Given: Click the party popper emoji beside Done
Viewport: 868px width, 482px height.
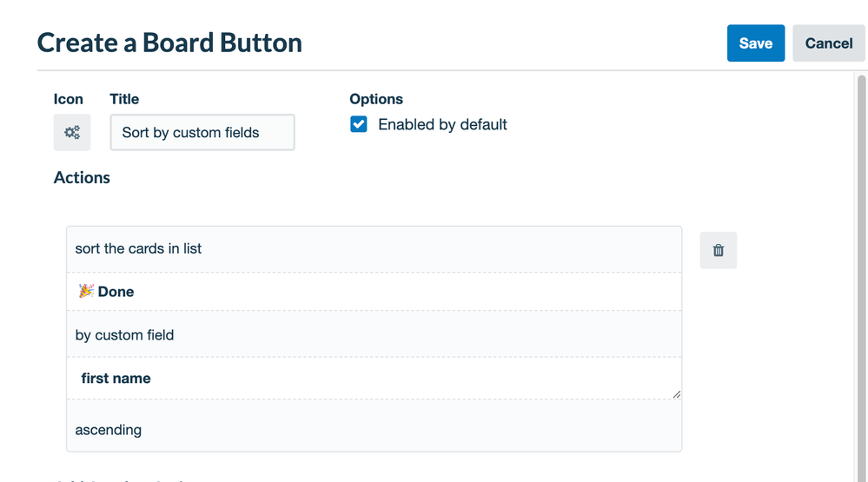Looking at the screenshot, I should coord(86,292).
